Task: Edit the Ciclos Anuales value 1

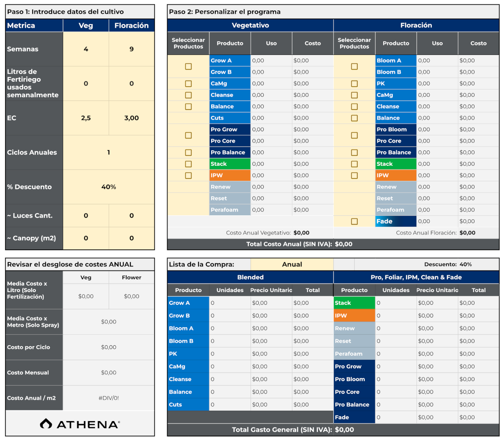Action: pos(109,152)
